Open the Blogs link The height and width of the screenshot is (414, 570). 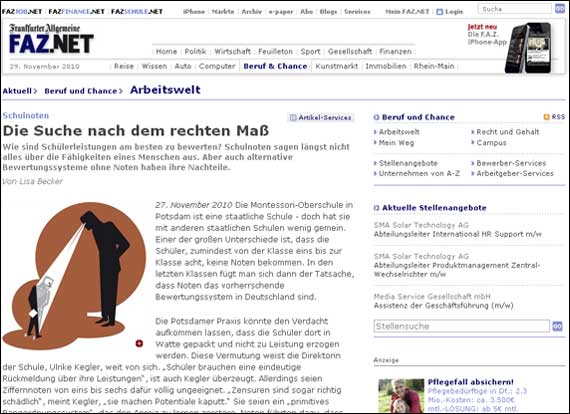pos(328,12)
